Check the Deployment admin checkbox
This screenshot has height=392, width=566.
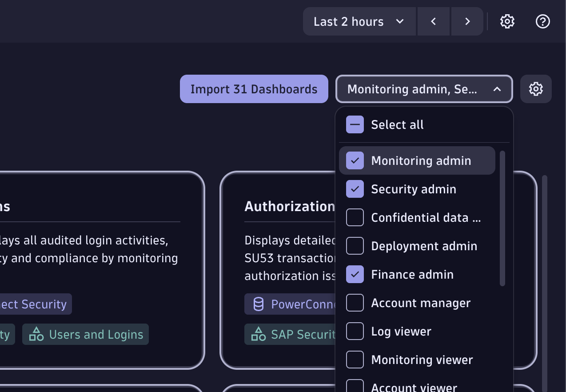(355, 246)
